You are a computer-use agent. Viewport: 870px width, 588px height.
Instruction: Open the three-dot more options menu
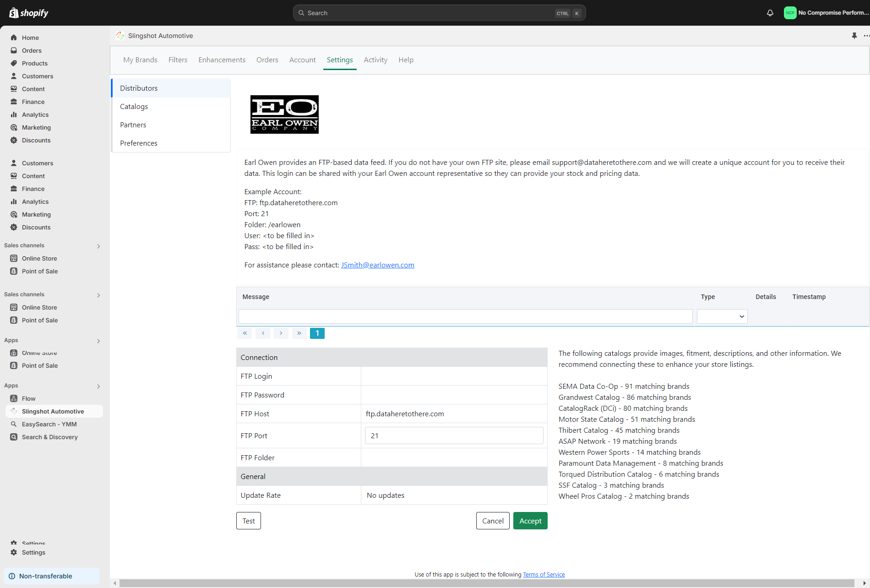click(866, 36)
